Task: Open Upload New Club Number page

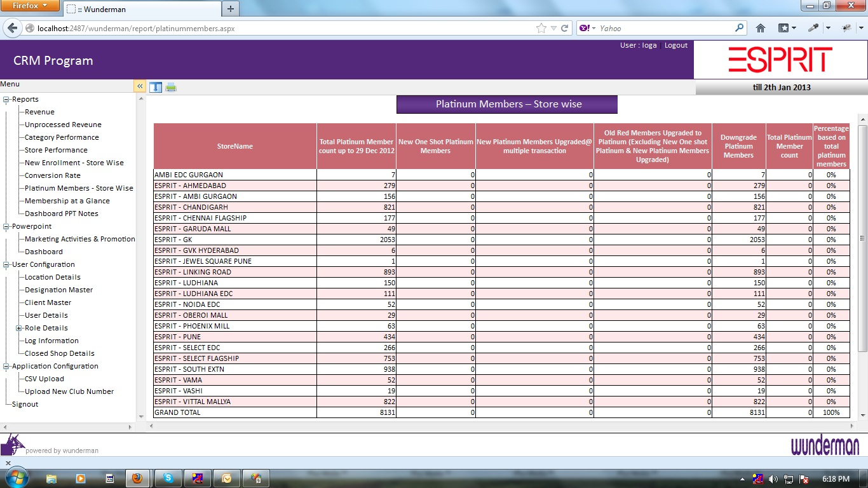Action: click(69, 391)
